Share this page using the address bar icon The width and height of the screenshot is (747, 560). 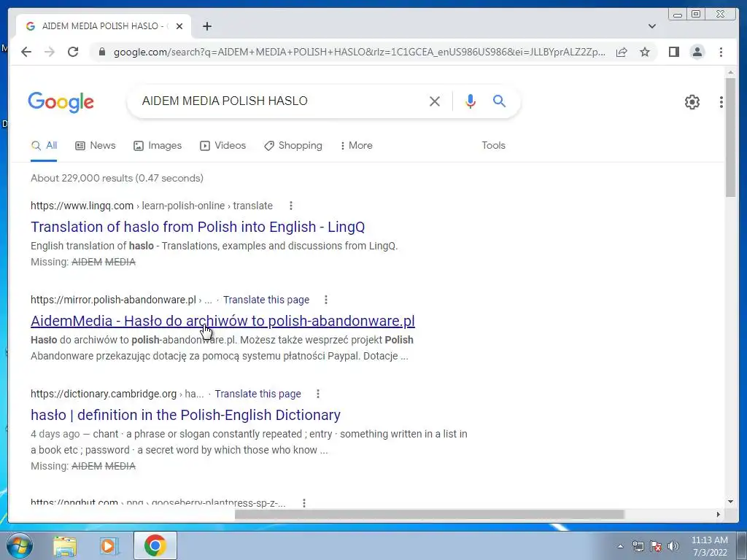pyautogui.click(x=622, y=52)
